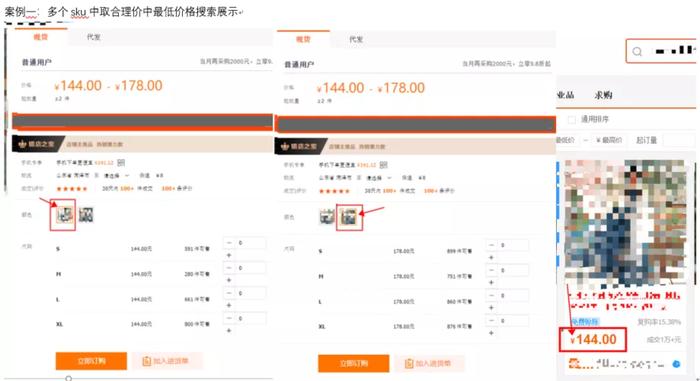
Task: Click the blue verified icon below 144.00 price
Action: 676,364
